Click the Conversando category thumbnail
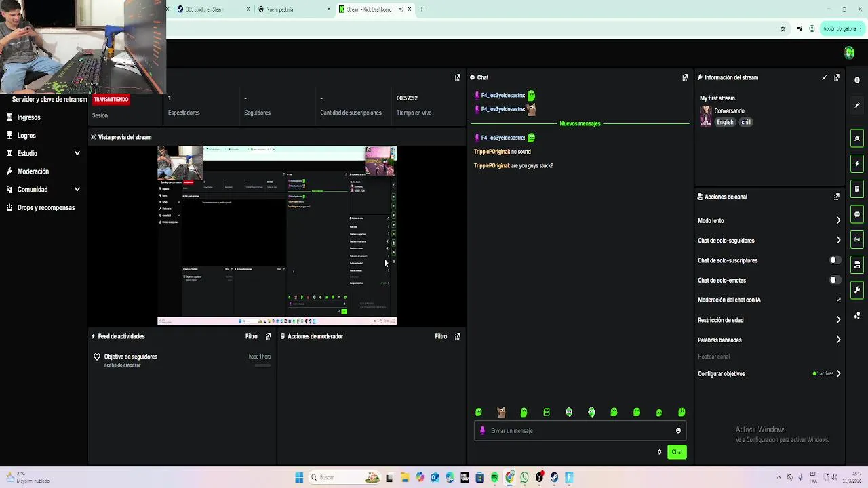 pyautogui.click(x=706, y=117)
